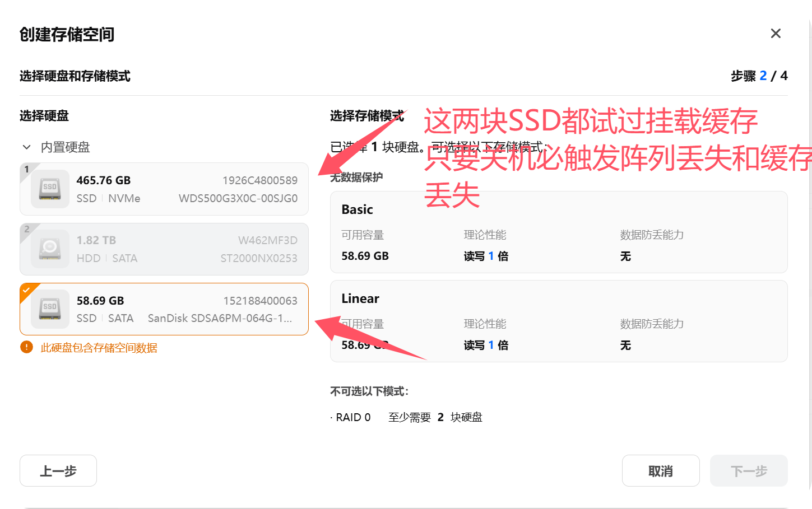Close the 创建存储空间 dialog with the X
Viewport: 812px width, 509px height.
coord(776,33)
